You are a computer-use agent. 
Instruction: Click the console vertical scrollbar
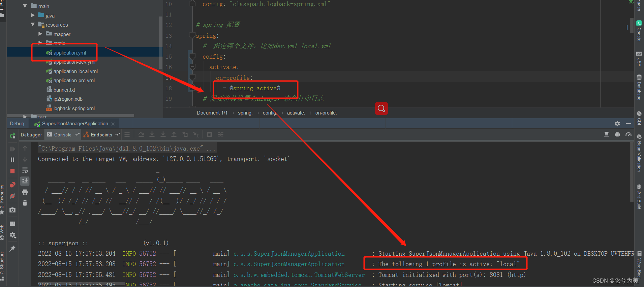tap(632, 172)
